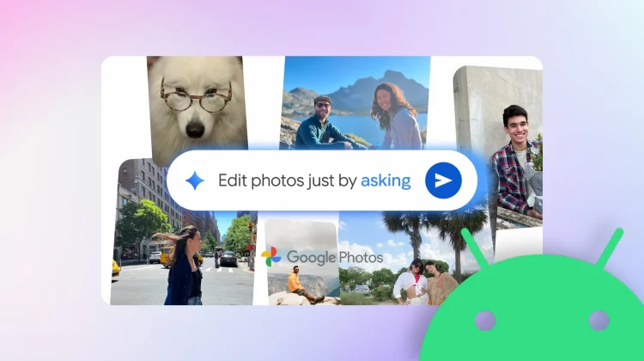
Task: Open the couple by mountain lake photo
Action: pos(355,101)
